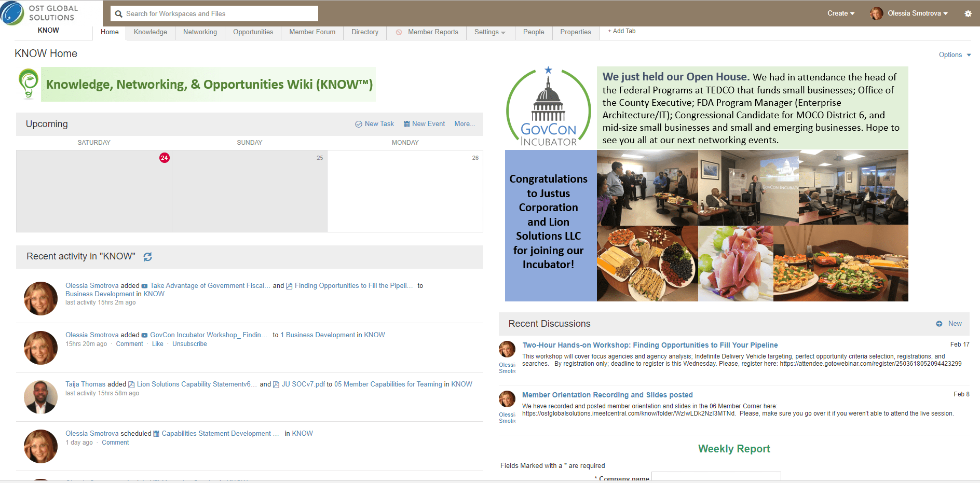The height and width of the screenshot is (483, 980).
Task: Click the video icon before GovCon Incubator Workshop
Action: [144, 335]
